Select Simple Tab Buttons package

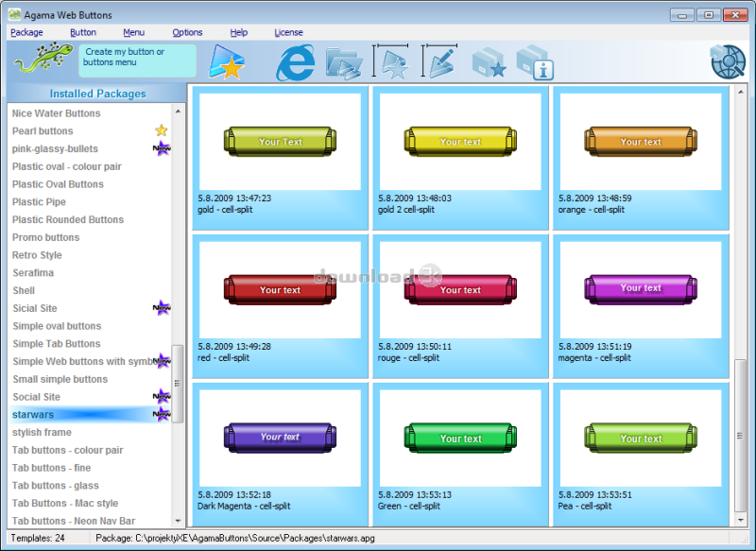(x=90, y=344)
